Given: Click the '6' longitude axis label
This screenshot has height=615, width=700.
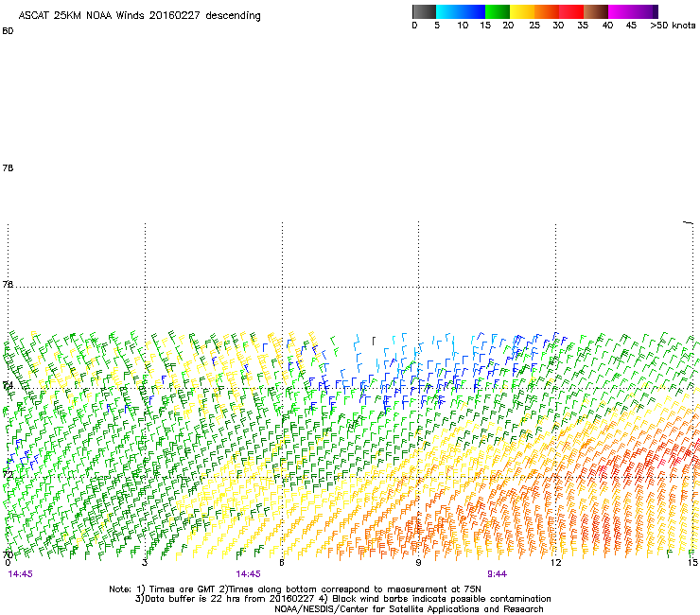Looking at the screenshot, I should point(282,563).
